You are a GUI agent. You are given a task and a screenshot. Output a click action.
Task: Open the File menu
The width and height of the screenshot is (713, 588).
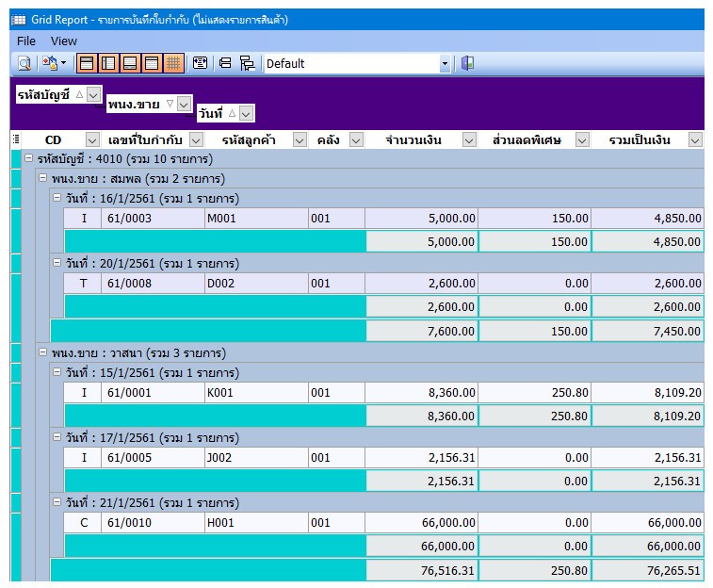tap(26, 41)
